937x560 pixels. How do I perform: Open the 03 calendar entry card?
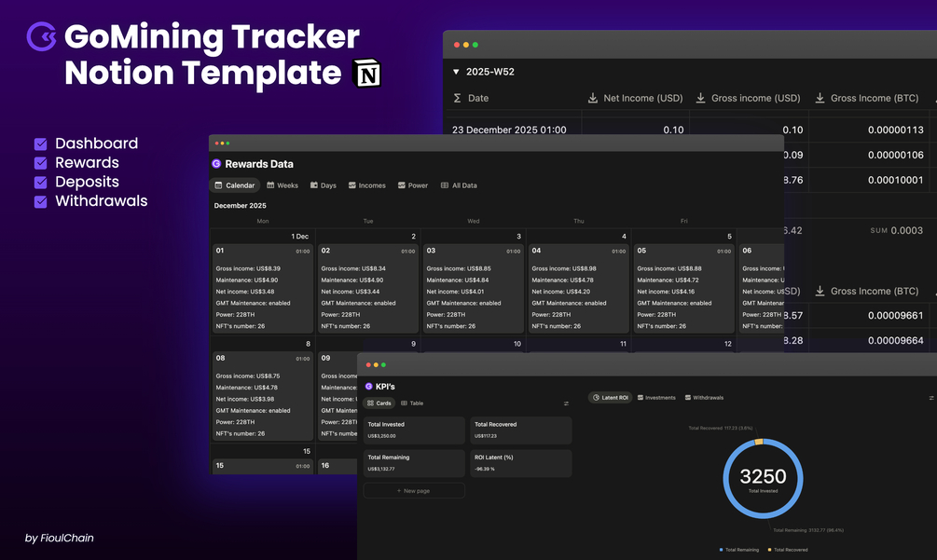click(x=474, y=288)
